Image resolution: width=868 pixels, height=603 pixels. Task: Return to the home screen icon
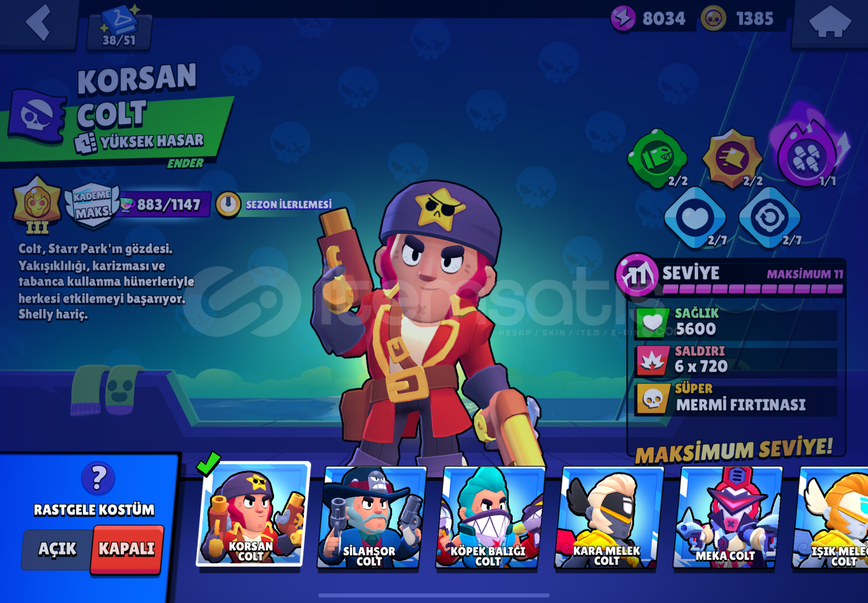[x=829, y=22]
